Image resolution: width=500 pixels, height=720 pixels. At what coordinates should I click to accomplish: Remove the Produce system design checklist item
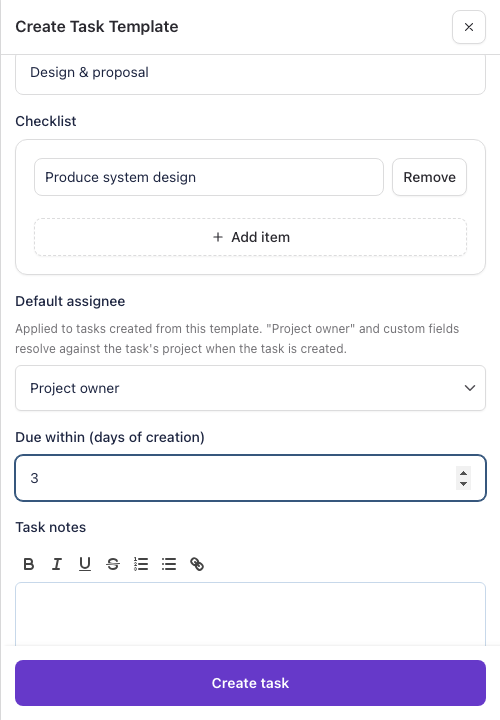click(x=429, y=177)
